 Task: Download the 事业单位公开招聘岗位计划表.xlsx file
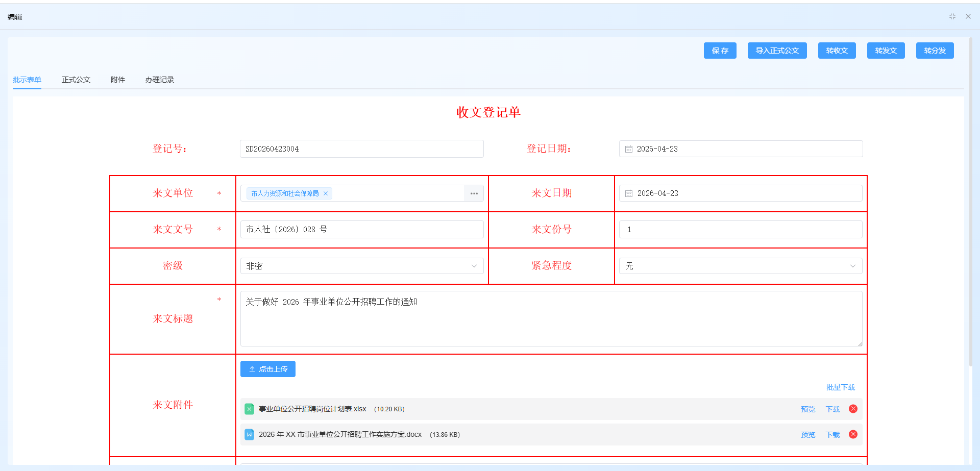[x=832, y=409]
